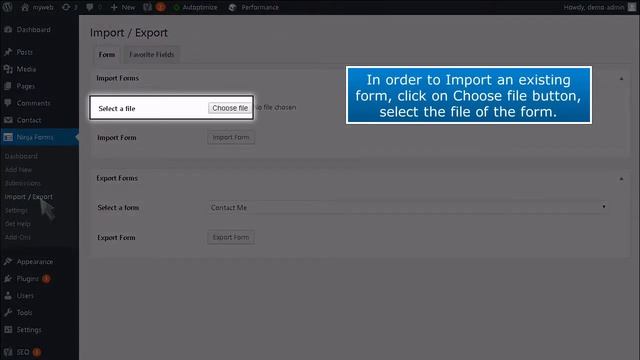
Task: Click the Contact envelope icon
Action: tap(8, 120)
